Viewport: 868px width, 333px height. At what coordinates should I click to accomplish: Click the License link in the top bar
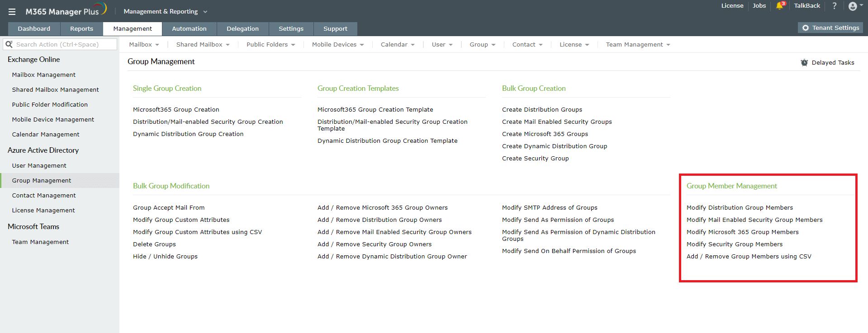(x=732, y=6)
